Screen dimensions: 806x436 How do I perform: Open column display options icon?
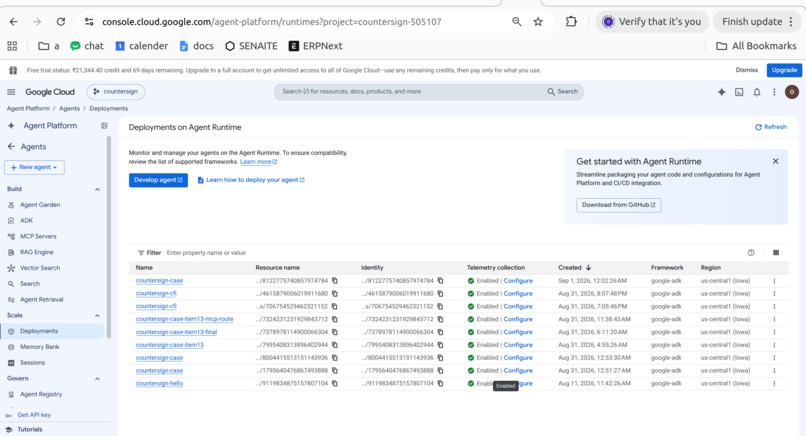coord(776,252)
